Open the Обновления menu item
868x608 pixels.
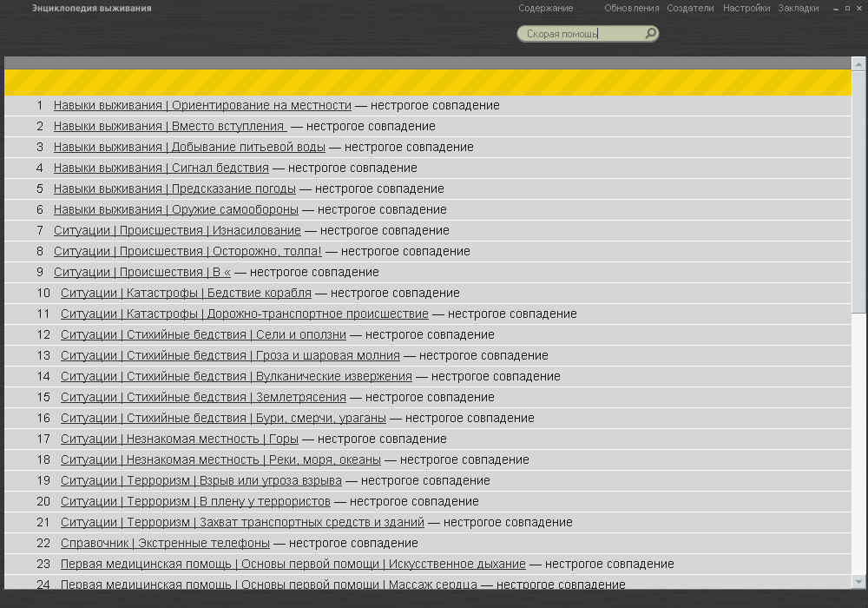tap(631, 8)
